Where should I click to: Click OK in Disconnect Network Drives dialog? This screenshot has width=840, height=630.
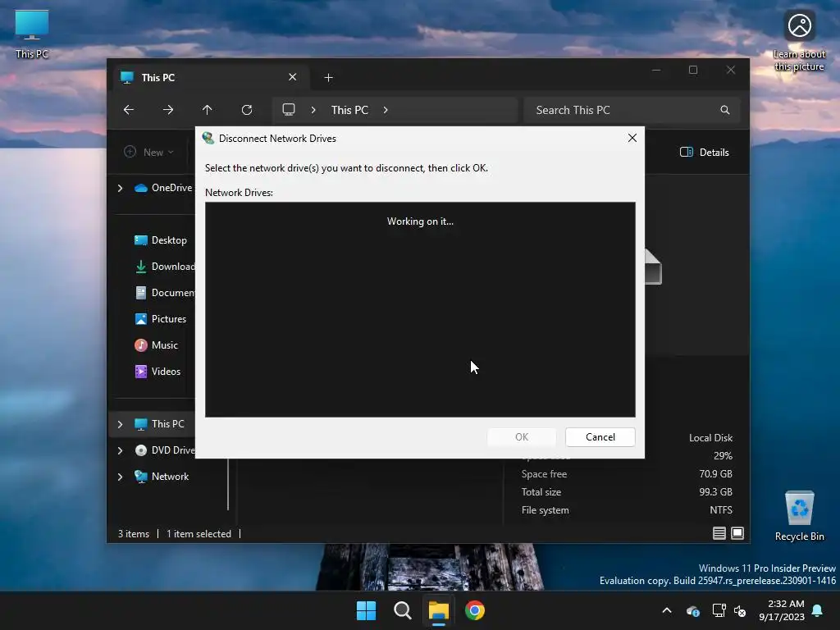[x=521, y=437]
